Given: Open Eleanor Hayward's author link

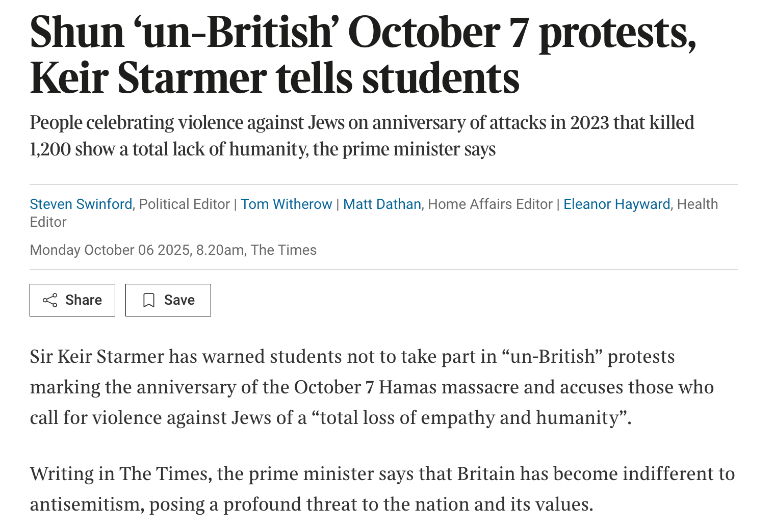Looking at the screenshot, I should tap(616, 204).
